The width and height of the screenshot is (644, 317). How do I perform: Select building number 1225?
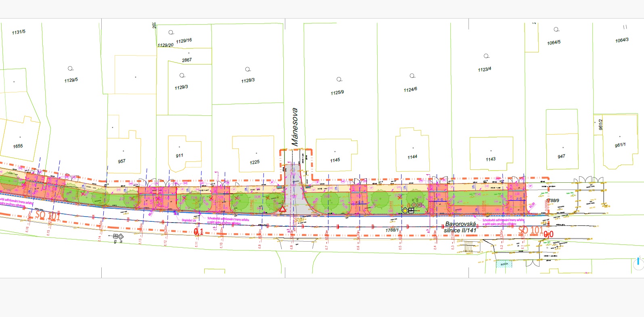click(255, 162)
